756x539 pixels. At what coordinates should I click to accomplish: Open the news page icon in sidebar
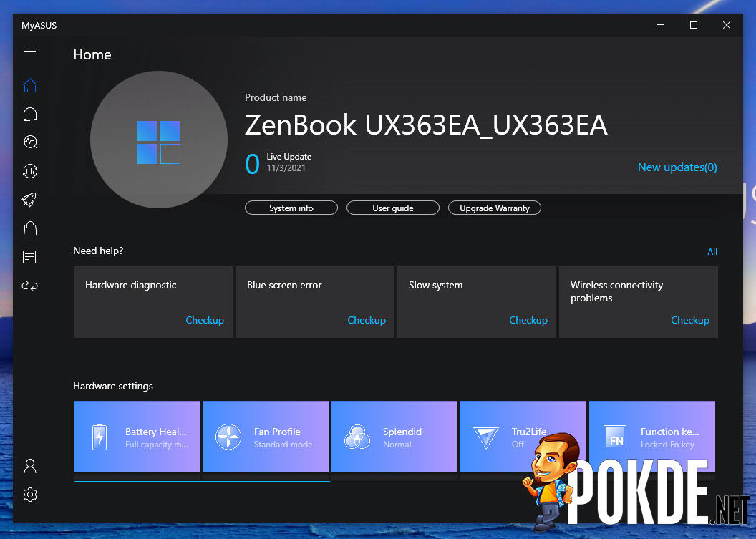[x=30, y=257]
